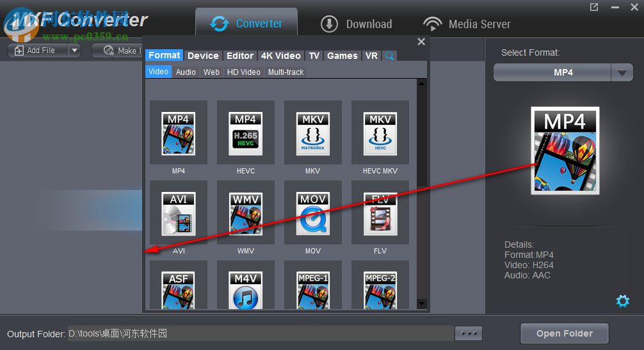Screen dimensions: 644x350
Task: Close the format selection popup
Action: pyautogui.click(x=421, y=42)
